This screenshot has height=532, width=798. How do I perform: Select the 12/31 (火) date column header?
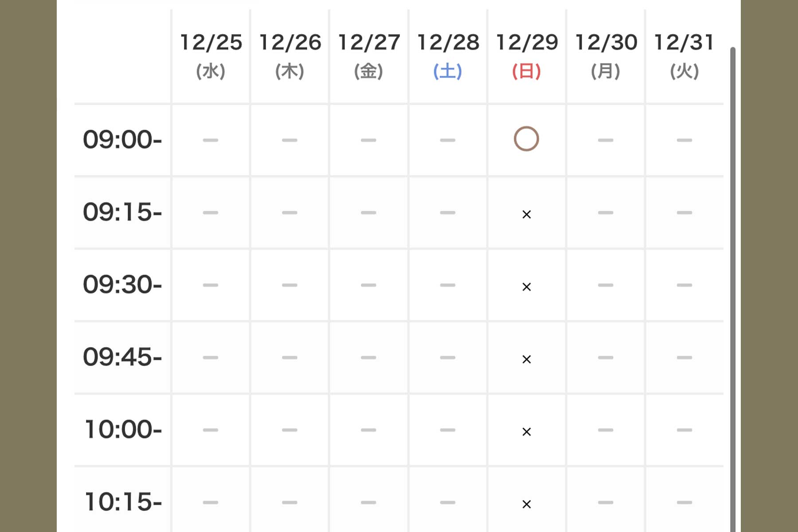coord(684,55)
